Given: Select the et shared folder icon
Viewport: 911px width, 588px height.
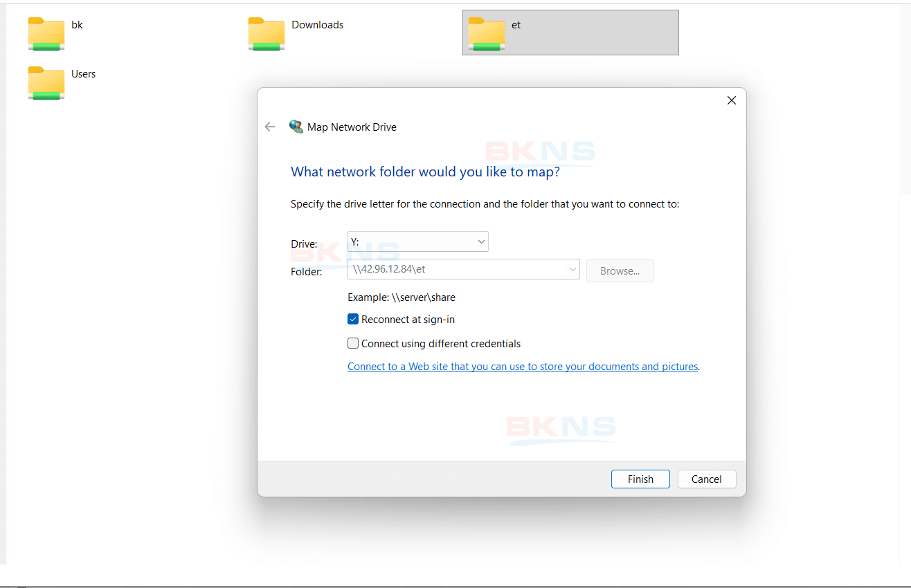Looking at the screenshot, I should (486, 34).
